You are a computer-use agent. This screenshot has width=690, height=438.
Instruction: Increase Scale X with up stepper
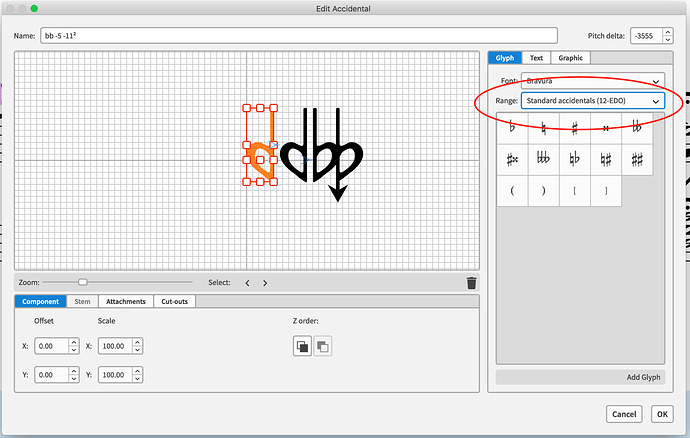click(138, 342)
